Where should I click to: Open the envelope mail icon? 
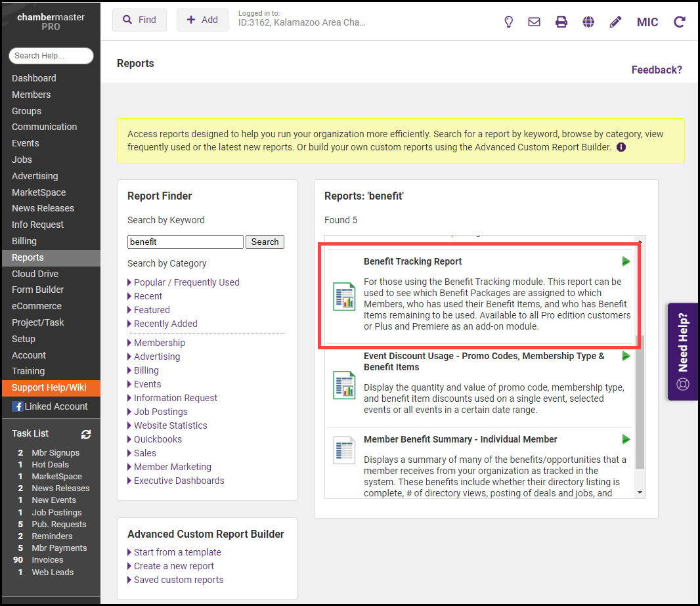point(535,22)
